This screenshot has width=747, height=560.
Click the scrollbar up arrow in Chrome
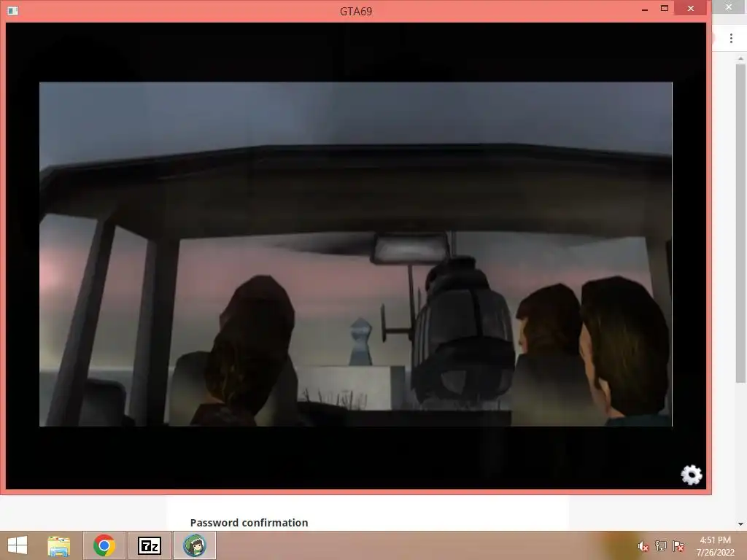pos(740,58)
